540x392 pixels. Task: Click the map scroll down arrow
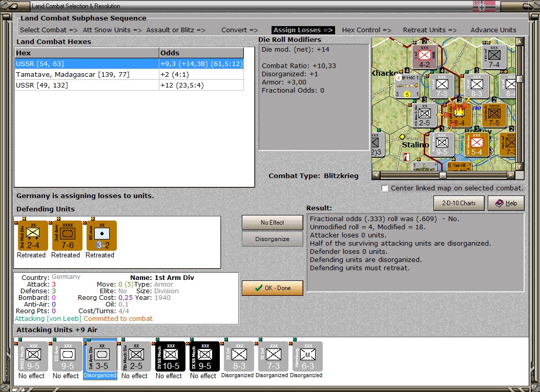[520, 166]
